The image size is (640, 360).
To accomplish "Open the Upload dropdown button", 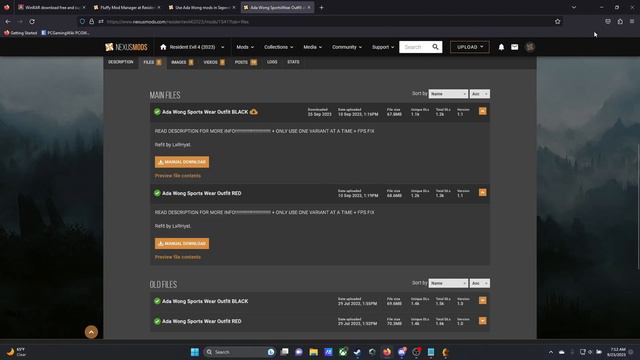I will tap(470, 47).
